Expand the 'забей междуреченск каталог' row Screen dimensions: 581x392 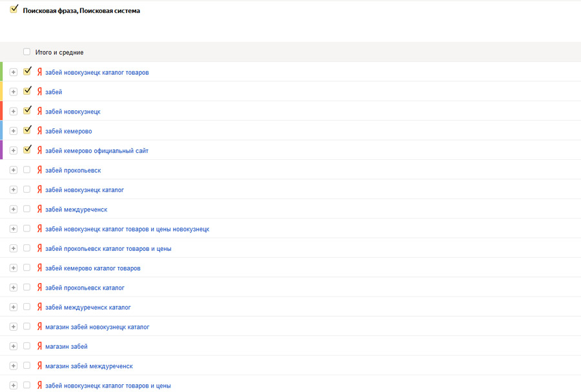(x=14, y=308)
